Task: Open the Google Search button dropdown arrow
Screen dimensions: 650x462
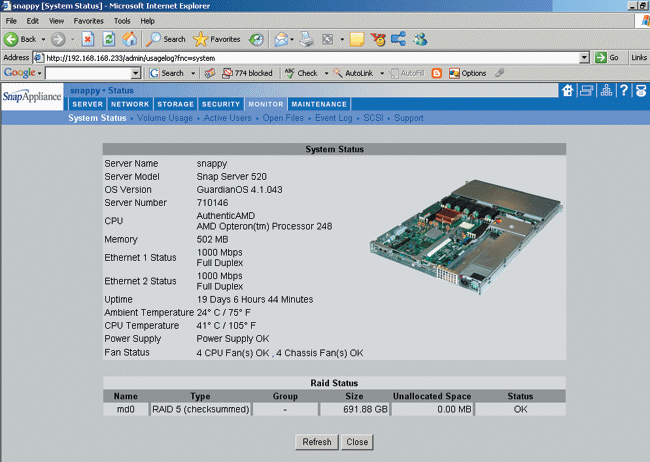Action: [193, 73]
